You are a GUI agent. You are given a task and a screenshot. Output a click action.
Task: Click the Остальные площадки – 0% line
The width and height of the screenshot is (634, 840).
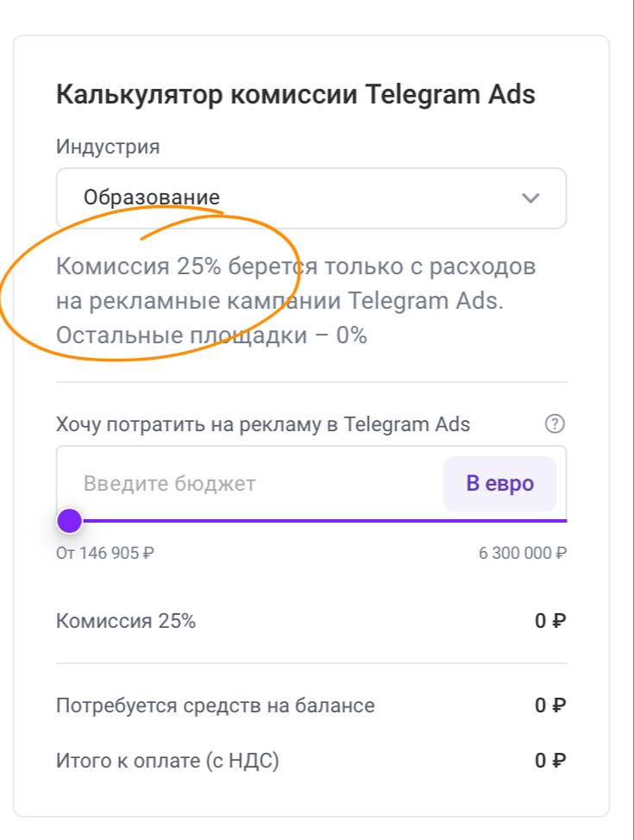point(211,335)
